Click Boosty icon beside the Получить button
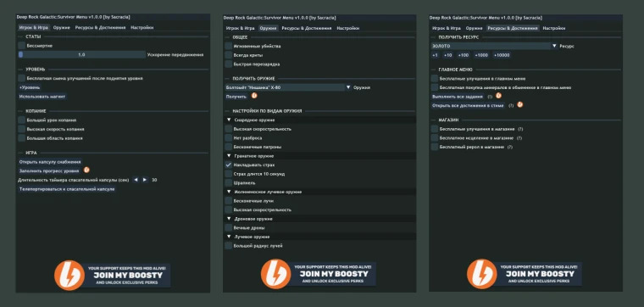The height and width of the screenshot is (307, 644). [254, 96]
